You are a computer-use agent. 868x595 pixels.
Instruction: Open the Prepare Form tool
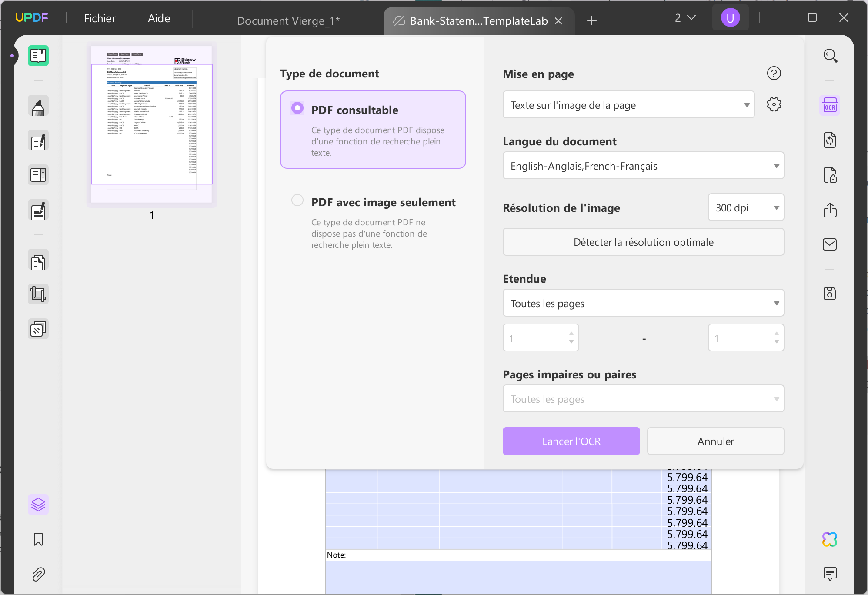coord(38,175)
